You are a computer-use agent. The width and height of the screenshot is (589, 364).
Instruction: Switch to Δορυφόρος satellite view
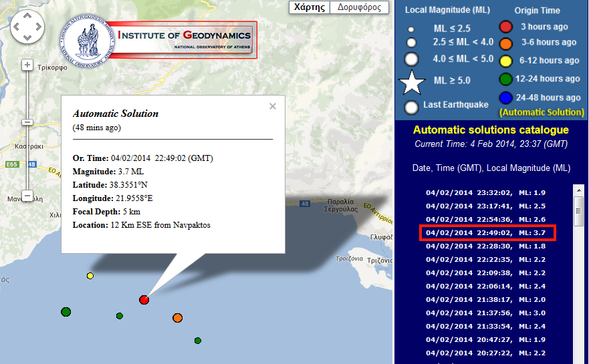pos(359,7)
